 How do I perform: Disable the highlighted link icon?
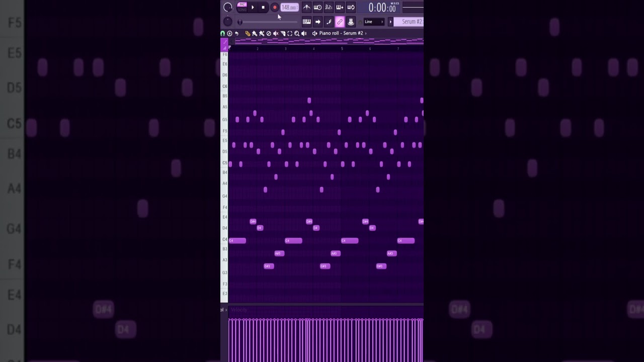coord(340,22)
